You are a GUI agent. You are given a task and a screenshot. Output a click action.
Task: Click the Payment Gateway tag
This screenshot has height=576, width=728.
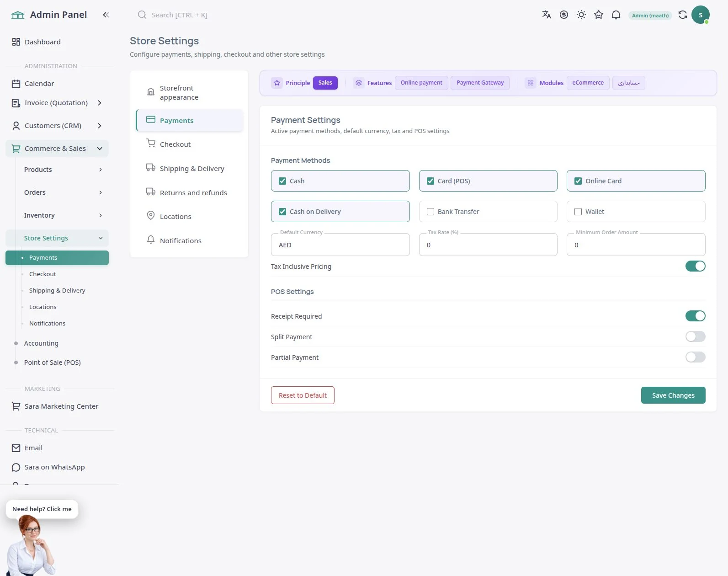pyautogui.click(x=480, y=83)
